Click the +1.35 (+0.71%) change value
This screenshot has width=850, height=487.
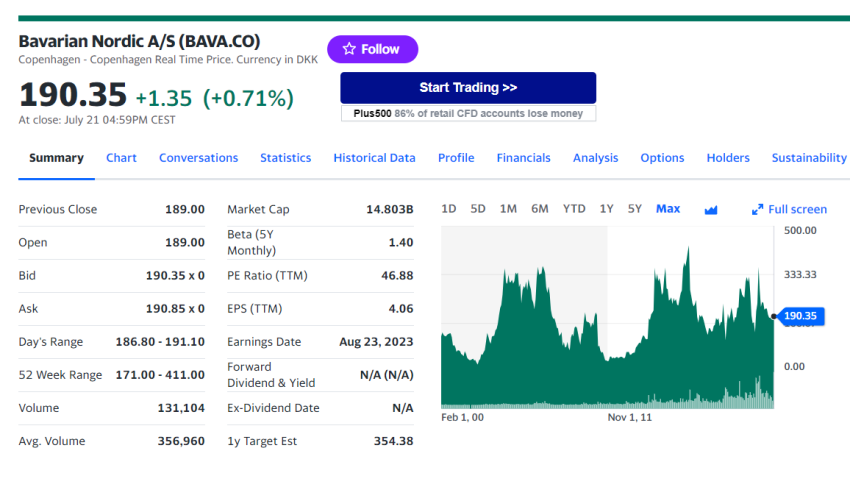(215, 98)
